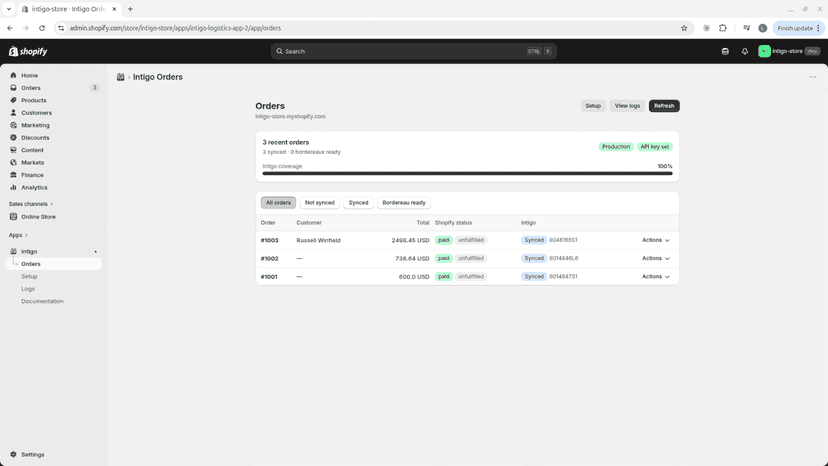Open intigo-store account menu

point(789,51)
